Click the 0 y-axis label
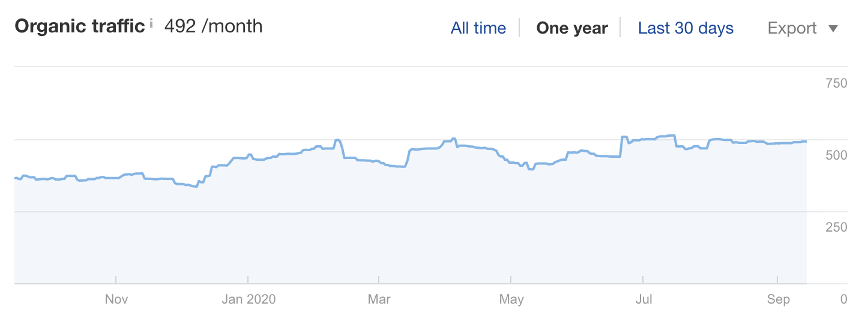This screenshot has width=868, height=324. [843, 299]
